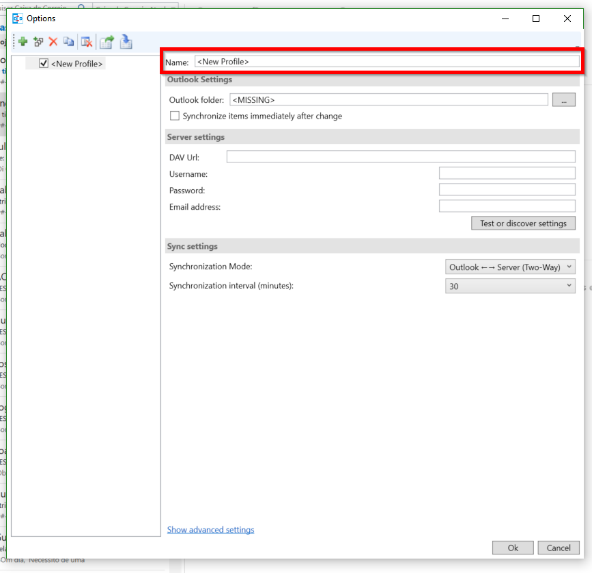This screenshot has height=573, width=592.
Task: Open the Synchronization Mode dropdown
Action: [x=510, y=267]
